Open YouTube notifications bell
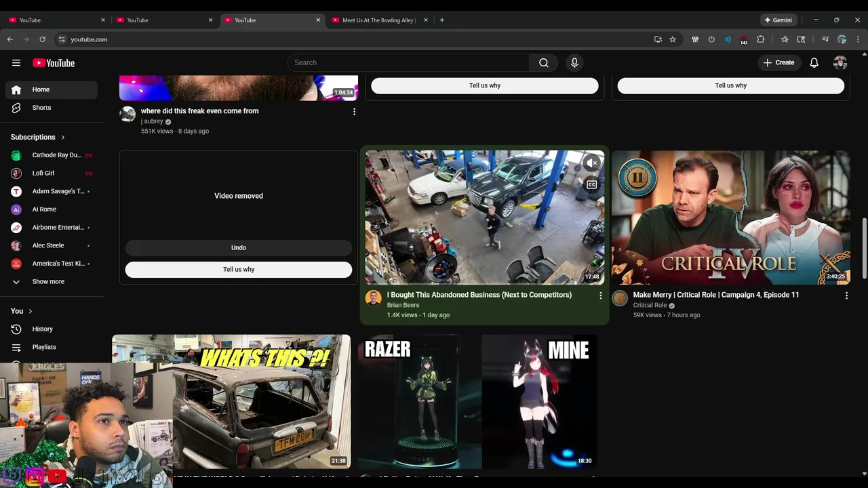 pyautogui.click(x=814, y=62)
